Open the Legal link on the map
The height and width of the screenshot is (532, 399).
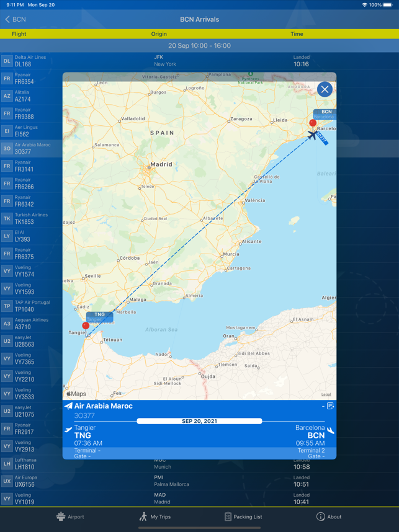pyautogui.click(x=326, y=394)
